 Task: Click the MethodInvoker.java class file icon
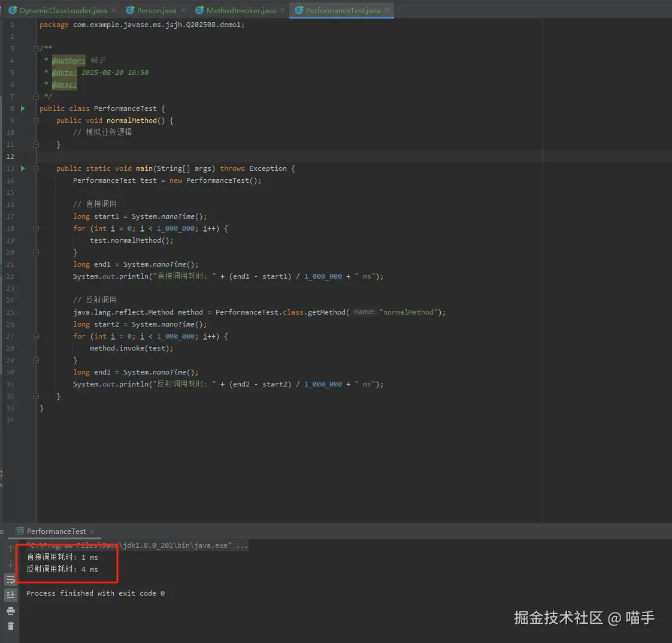click(199, 10)
